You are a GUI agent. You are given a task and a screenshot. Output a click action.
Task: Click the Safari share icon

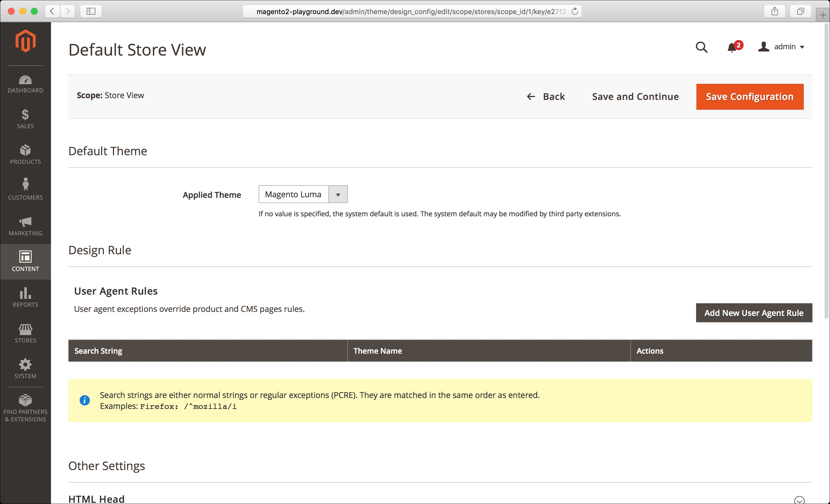pos(774,11)
